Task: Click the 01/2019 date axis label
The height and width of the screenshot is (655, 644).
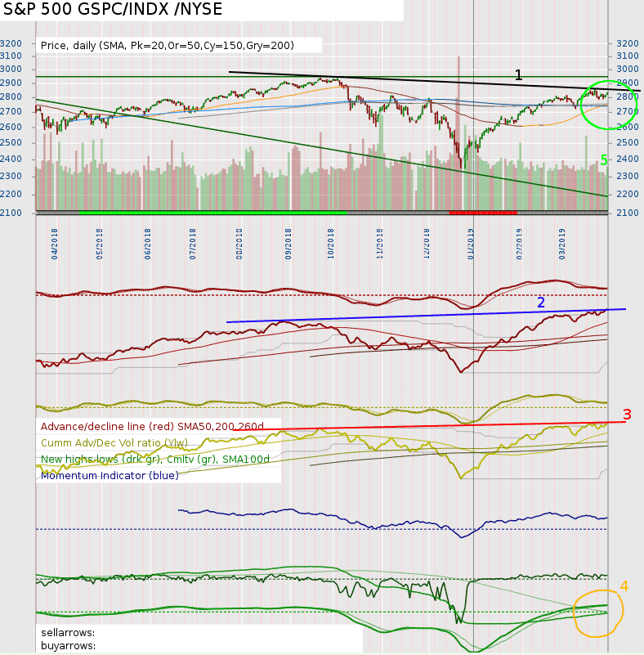Action: [x=471, y=244]
